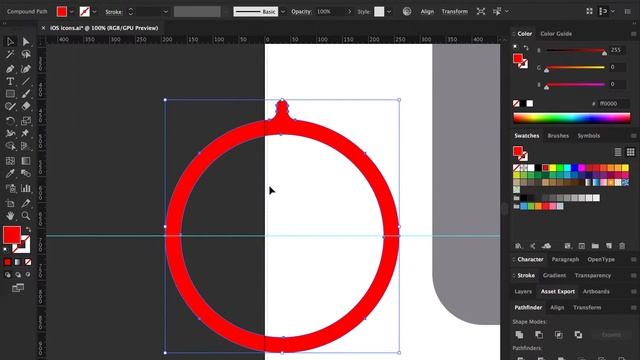Switch to the Symbols tab

[x=589, y=136]
